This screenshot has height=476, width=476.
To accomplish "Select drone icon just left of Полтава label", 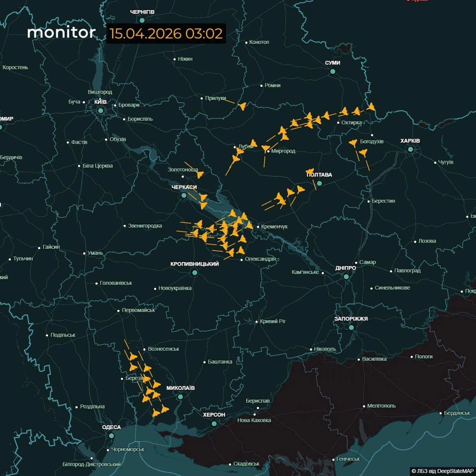I will [310, 171].
